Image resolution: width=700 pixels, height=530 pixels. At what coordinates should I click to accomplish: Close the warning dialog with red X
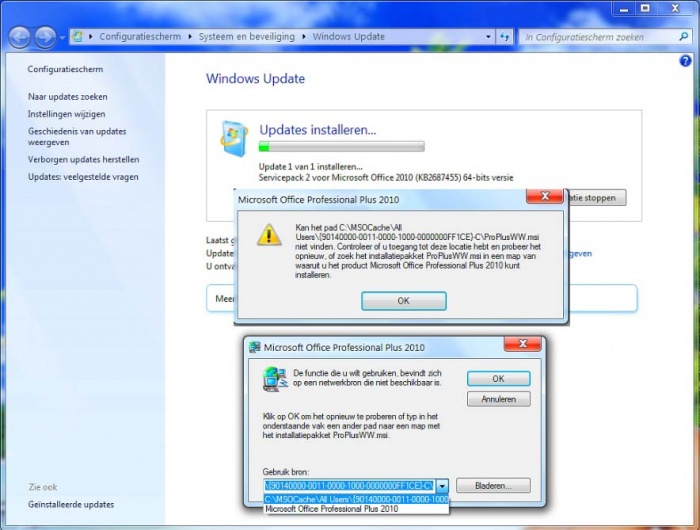[545, 196]
